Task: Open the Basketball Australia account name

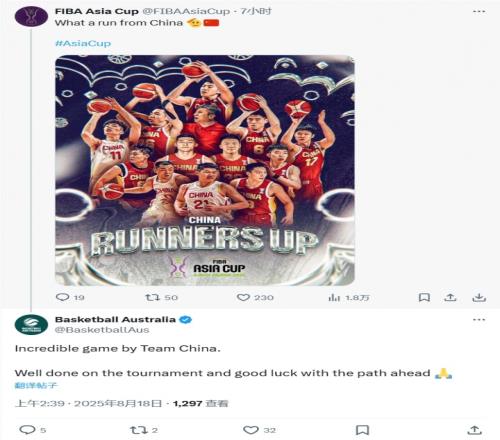Action: (x=115, y=319)
